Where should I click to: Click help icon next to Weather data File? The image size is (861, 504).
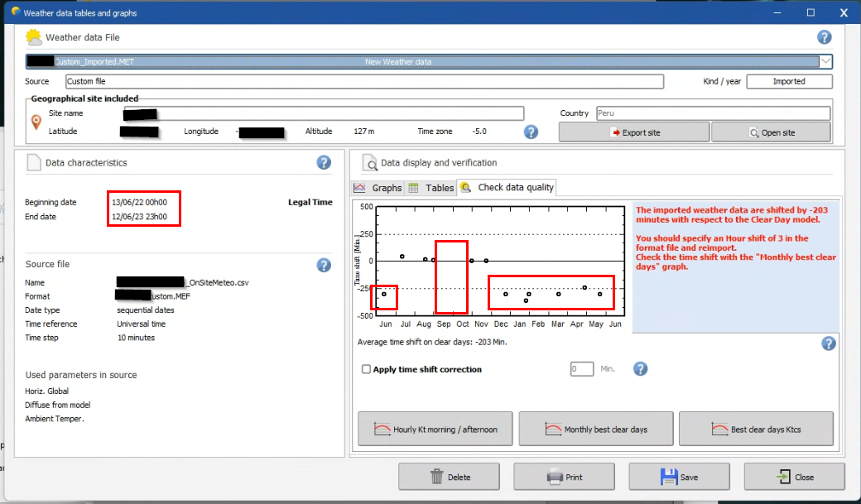coord(824,37)
